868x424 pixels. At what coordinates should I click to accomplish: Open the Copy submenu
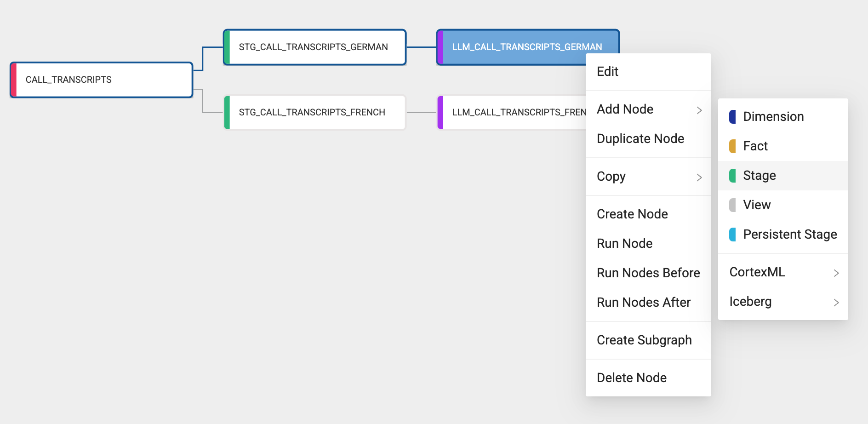tap(648, 177)
